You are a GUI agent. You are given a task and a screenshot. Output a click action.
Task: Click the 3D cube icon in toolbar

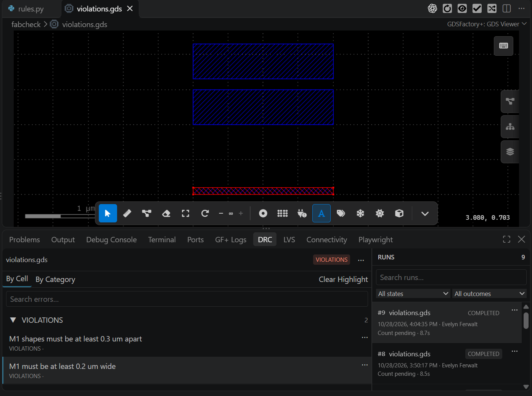click(x=399, y=213)
